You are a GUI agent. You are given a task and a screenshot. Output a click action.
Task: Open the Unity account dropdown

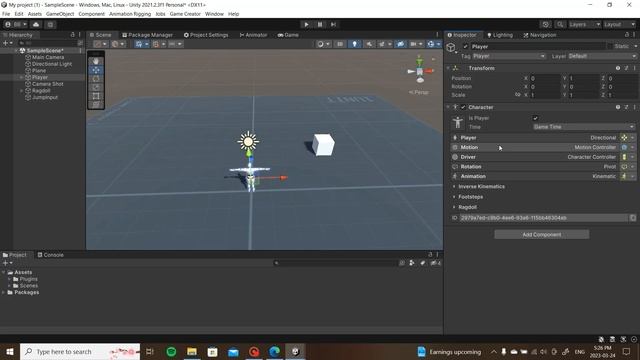tap(15, 24)
